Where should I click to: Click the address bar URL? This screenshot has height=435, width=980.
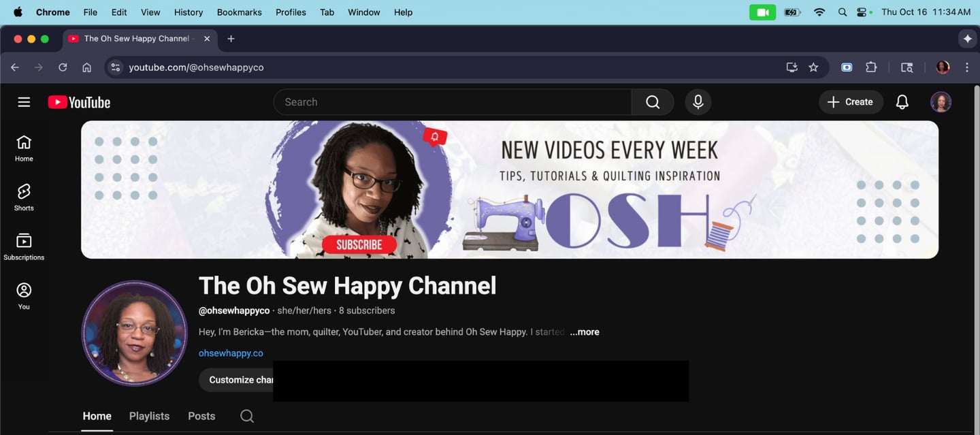coord(196,67)
